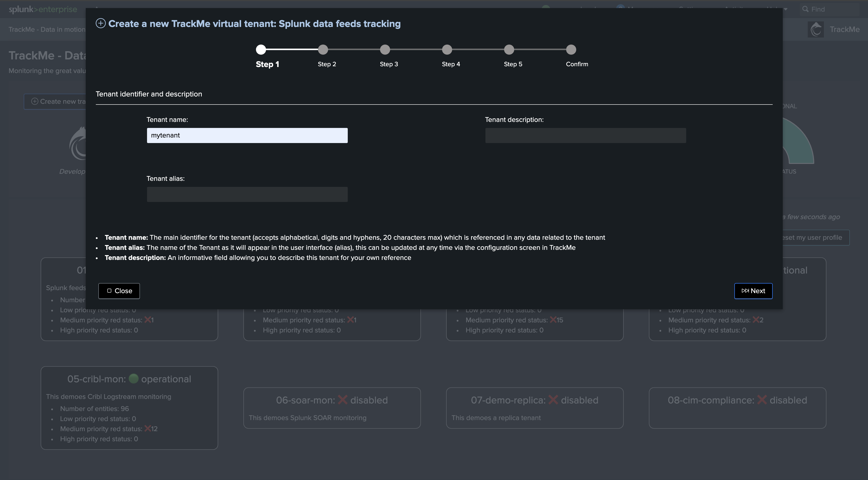Focus the Tenant name input field

247,135
